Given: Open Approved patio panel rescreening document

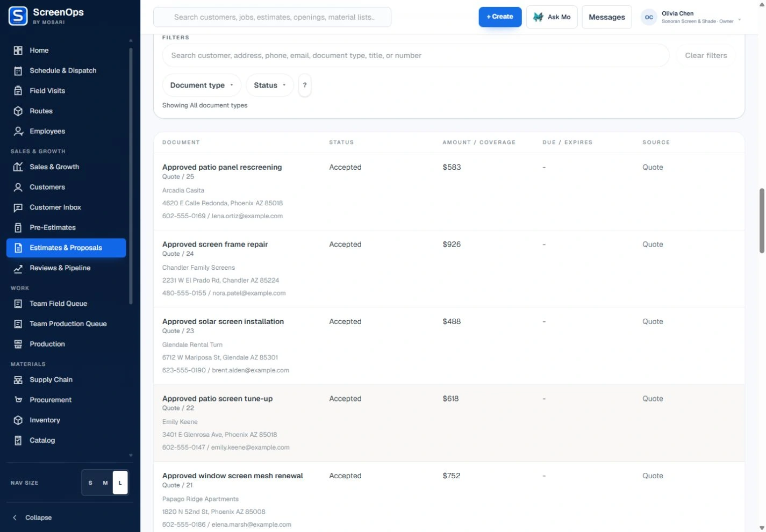Looking at the screenshot, I should (222, 167).
